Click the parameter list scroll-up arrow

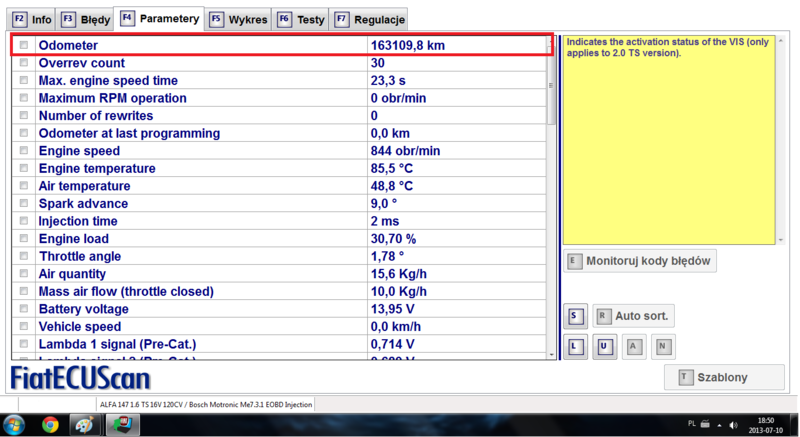551,42
